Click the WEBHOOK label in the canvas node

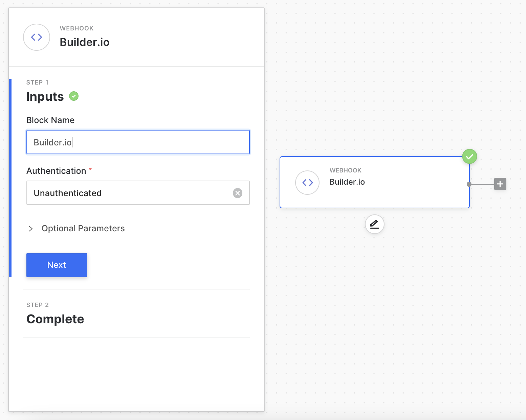click(345, 170)
